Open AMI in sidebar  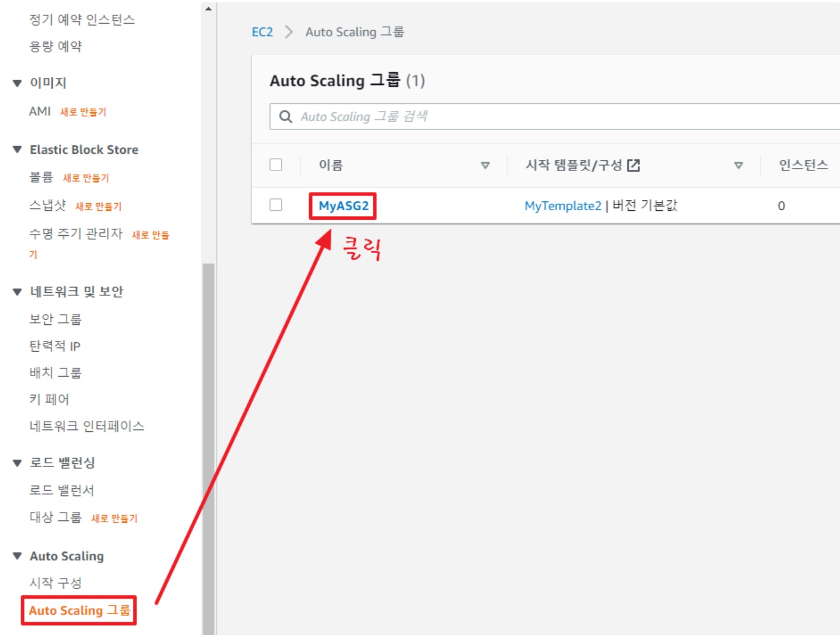(40, 111)
